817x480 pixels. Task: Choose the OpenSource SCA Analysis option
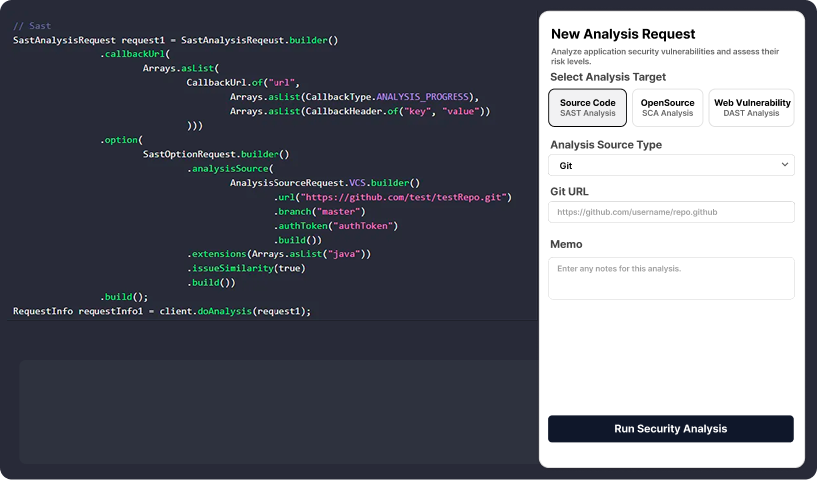point(667,108)
